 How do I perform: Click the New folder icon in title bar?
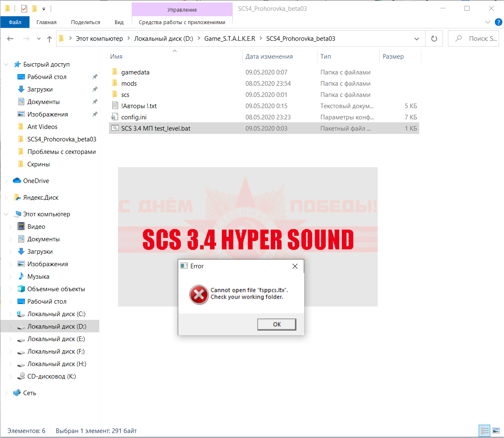pyautogui.click(x=34, y=9)
